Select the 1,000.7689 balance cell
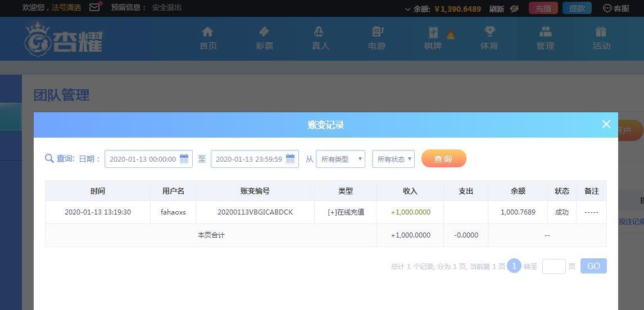The image size is (644, 310). [x=518, y=212]
